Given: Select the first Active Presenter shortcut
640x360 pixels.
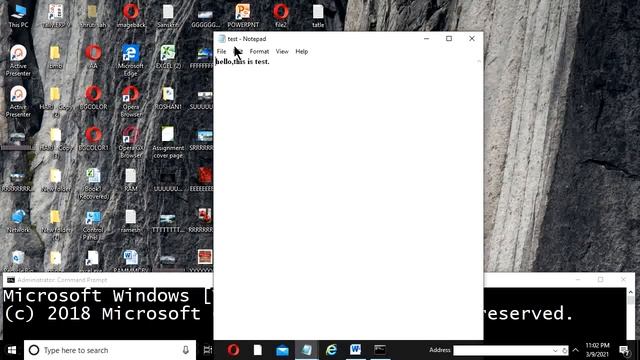Looking at the screenshot, I should (x=18, y=60).
